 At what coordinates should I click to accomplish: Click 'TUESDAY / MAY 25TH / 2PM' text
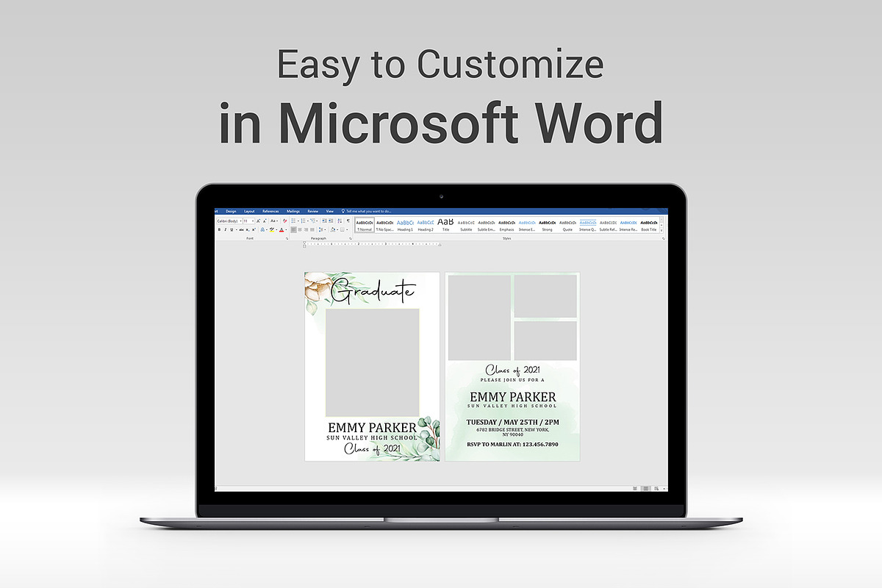512,422
